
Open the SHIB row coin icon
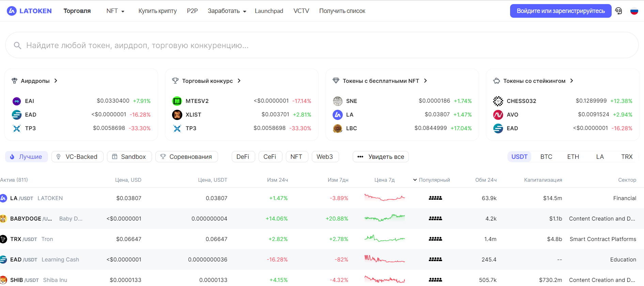tap(3, 280)
